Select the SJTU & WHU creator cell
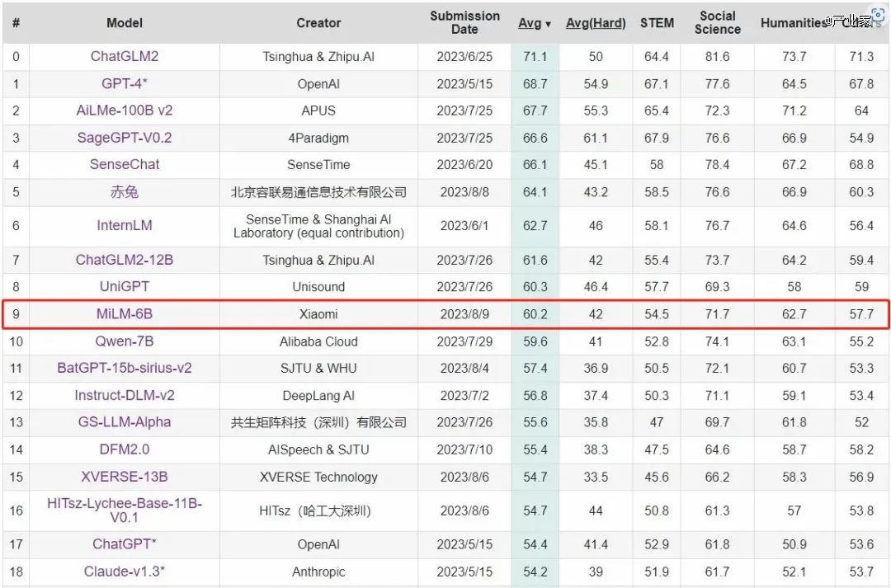This screenshot has height=588, width=891. [318, 368]
